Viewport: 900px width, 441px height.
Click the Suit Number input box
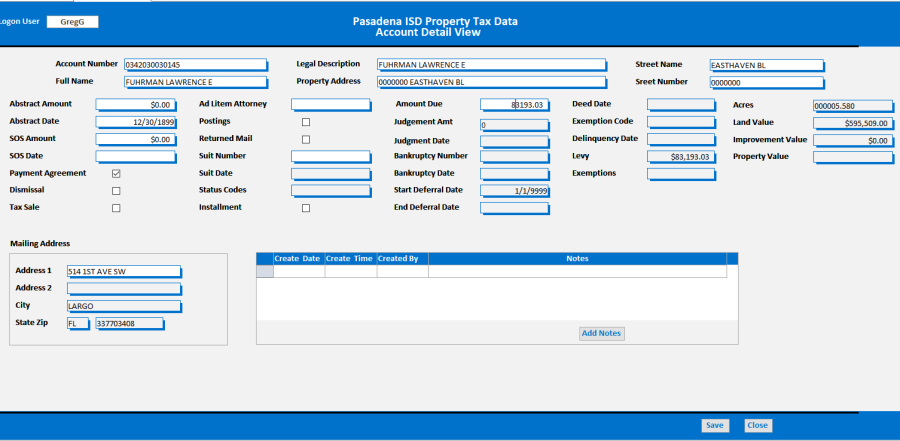point(330,156)
